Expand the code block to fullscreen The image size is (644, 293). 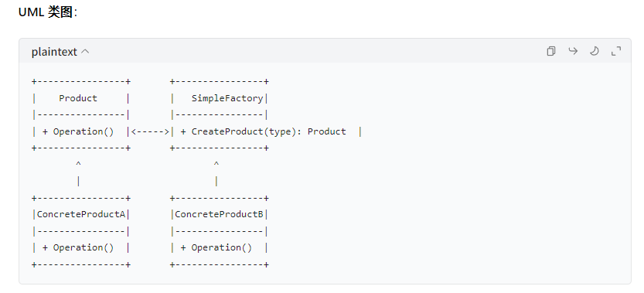point(616,51)
